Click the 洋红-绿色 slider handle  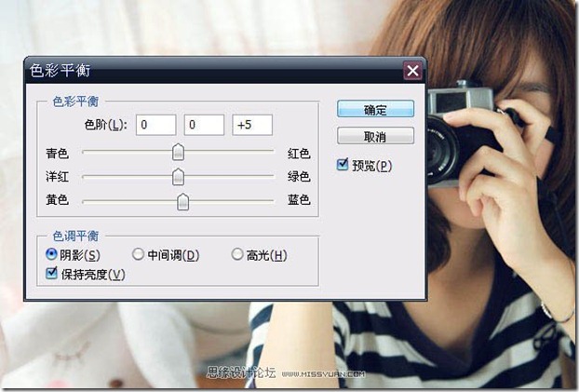(179, 177)
